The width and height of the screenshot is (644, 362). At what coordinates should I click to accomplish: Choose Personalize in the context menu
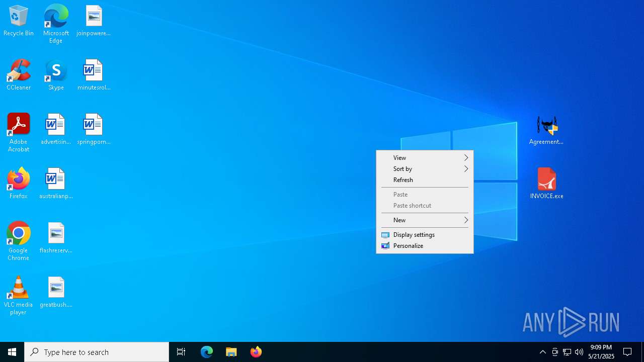click(425, 246)
